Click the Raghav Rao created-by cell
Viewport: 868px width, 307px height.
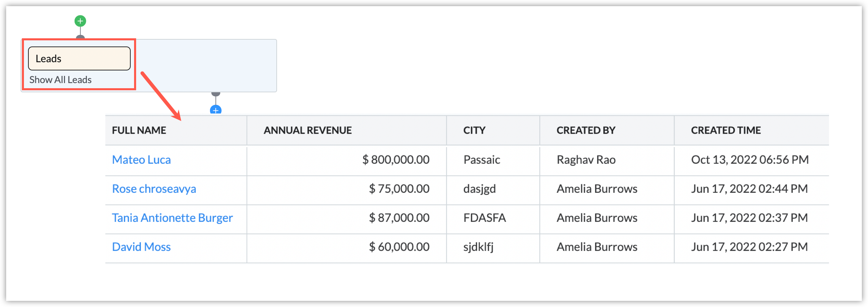point(586,160)
